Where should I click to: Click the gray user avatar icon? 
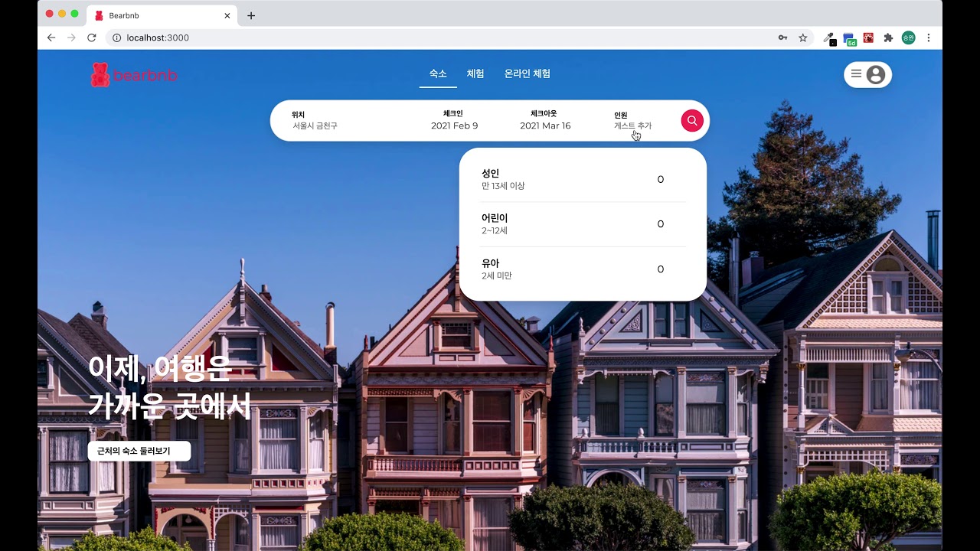[x=876, y=74]
